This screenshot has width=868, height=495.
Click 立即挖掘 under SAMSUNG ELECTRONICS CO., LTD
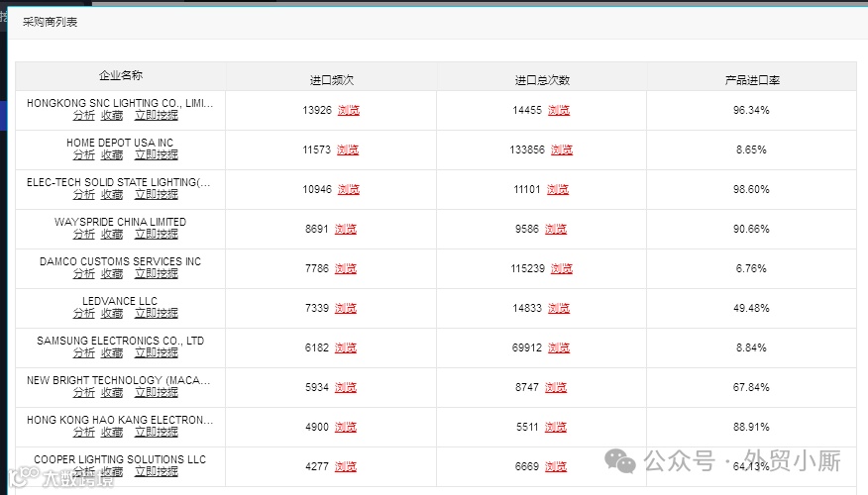tap(157, 352)
